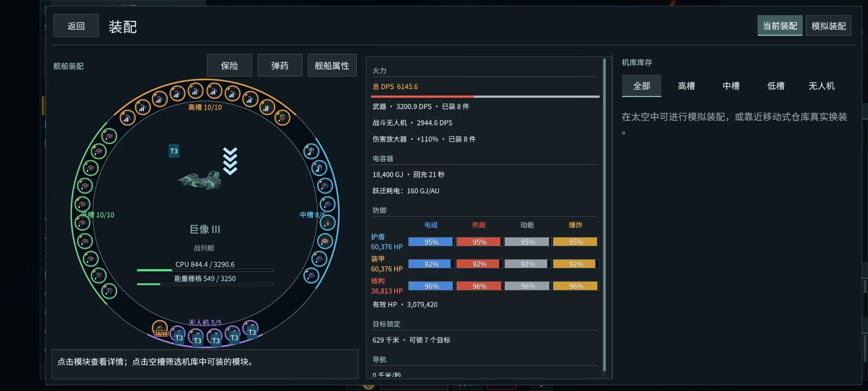868x391 pixels.
Task: Select the 全部 hangar inventory tab
Action: 642,86
